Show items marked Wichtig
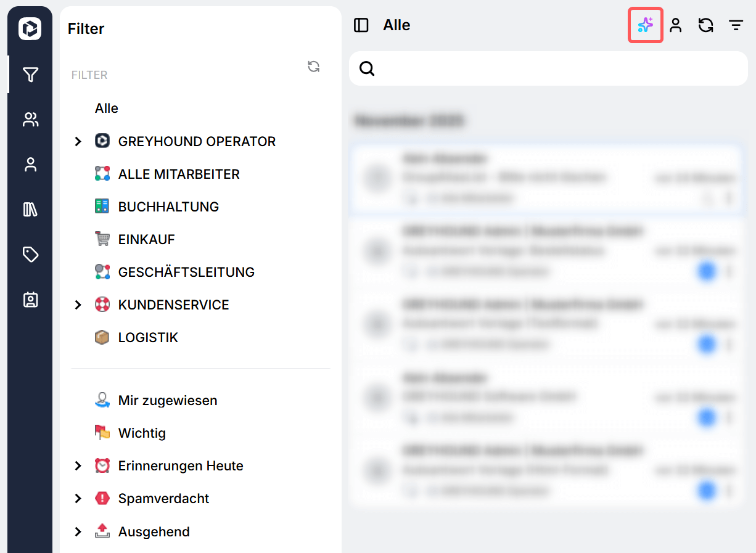This screenshot has height=553, width=756. click(142, 433)
